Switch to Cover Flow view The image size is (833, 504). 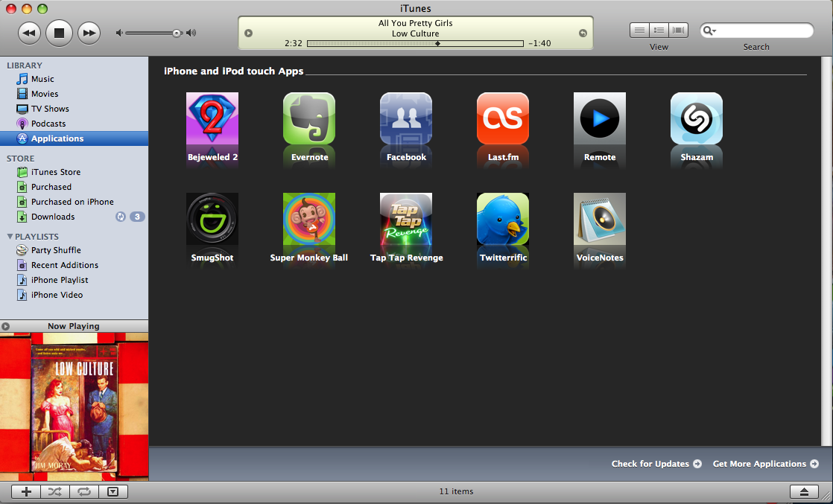coord(679,31)
